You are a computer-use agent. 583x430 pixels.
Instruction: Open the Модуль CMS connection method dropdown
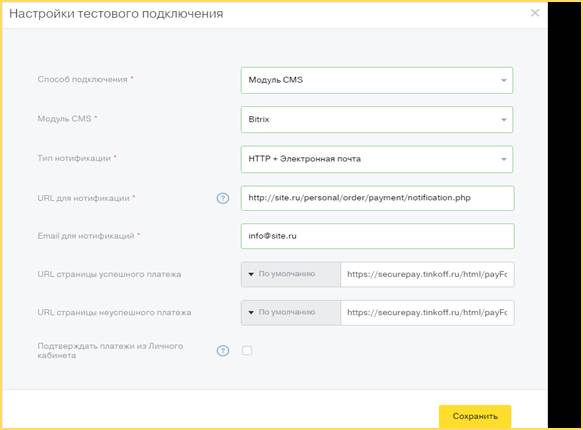(x=377, y=80)
